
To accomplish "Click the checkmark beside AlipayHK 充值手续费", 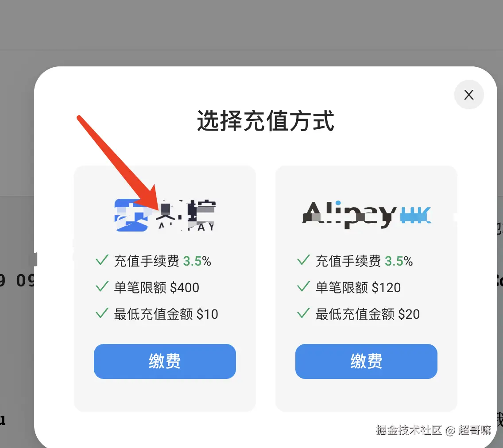I will 303,260.
